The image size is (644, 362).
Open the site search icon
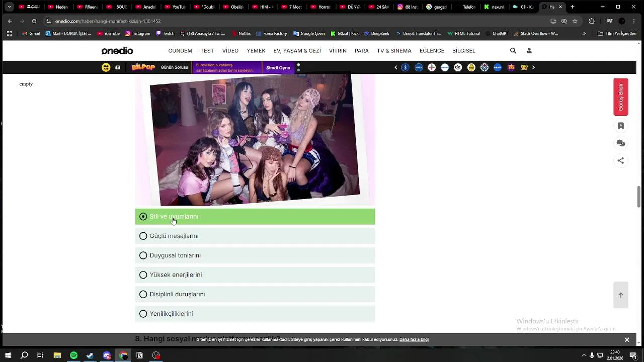click(x=513, y=51)
